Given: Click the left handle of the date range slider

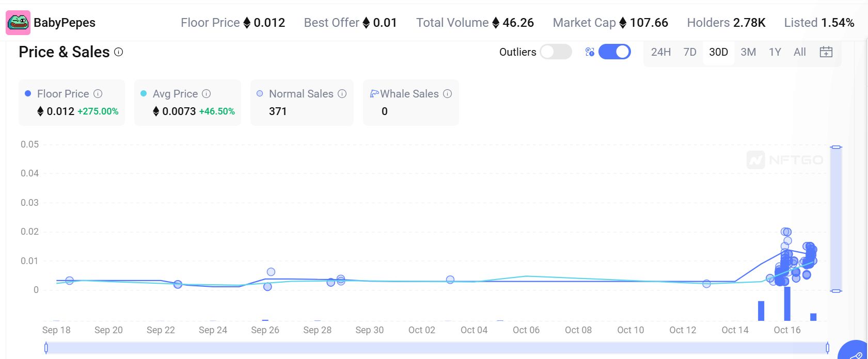Looking at the screenshot, I should click(x=46, y=348).
